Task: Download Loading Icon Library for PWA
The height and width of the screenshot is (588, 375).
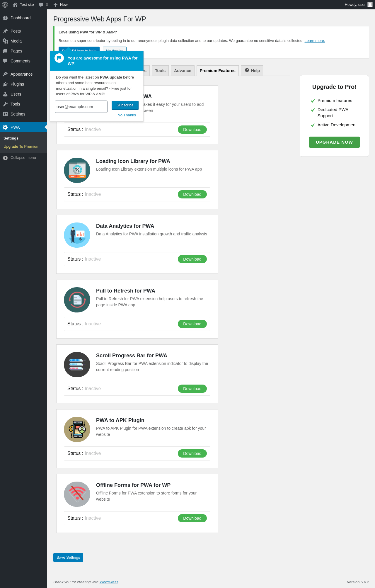Action: point(192,194)
